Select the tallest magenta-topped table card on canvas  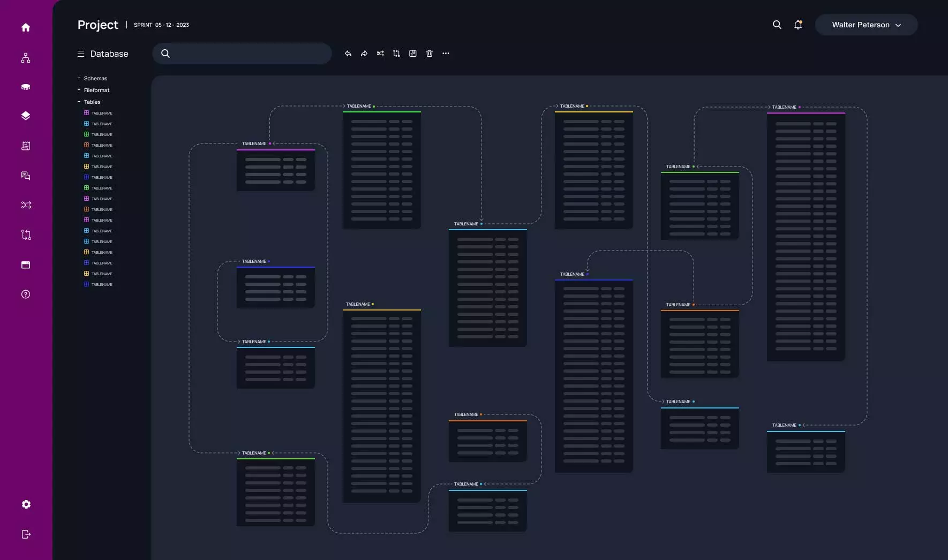tap(806, 237)
